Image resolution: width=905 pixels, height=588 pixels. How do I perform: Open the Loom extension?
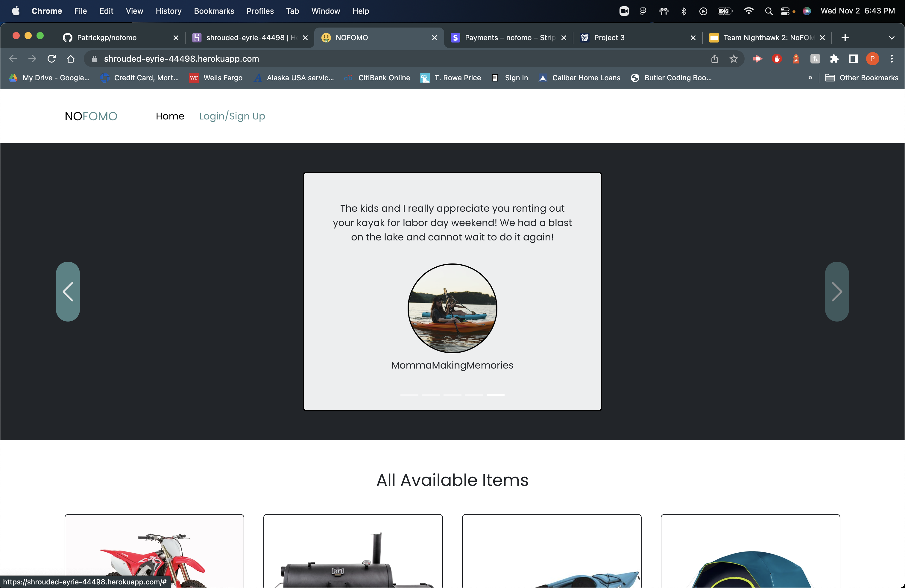pos(757,59)
